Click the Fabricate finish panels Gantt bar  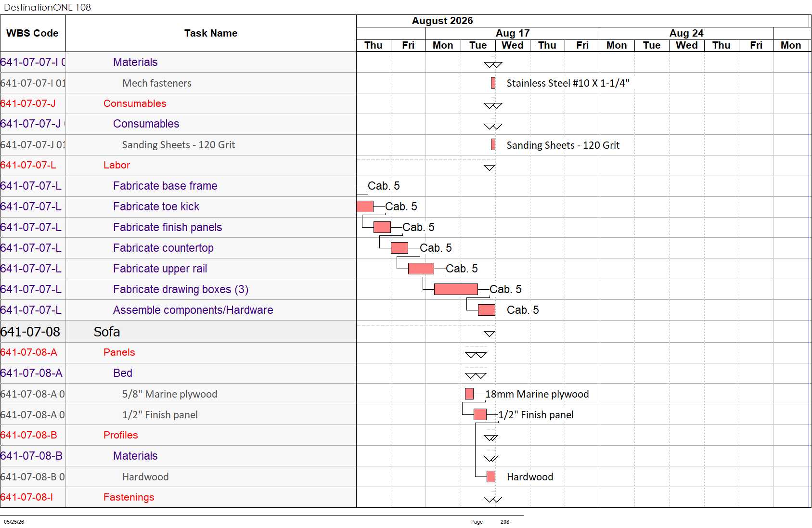tap(382, 227)
